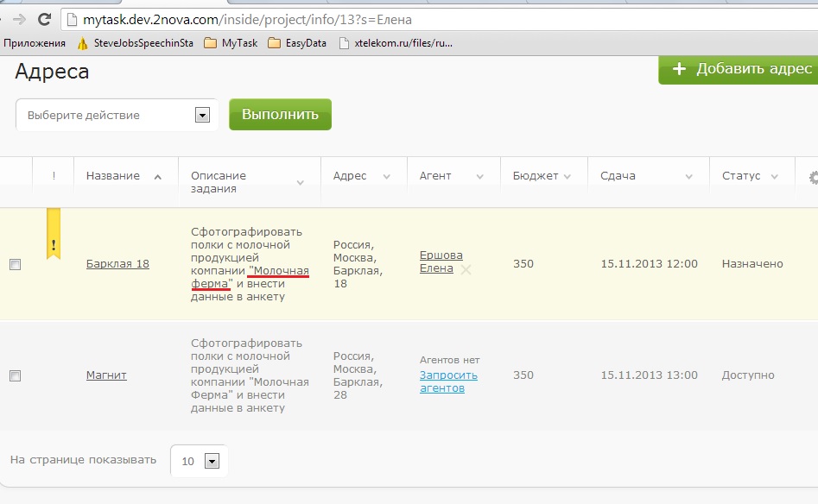Open the Статус column filter arrow
The width and height of the screenshot is (818, 504).
click(x=777, y=176)
